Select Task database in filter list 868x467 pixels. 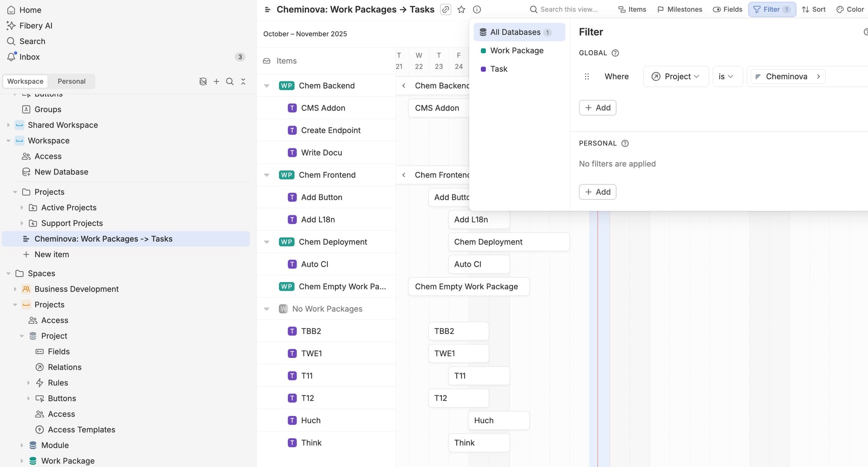click(x=499, y=69)
